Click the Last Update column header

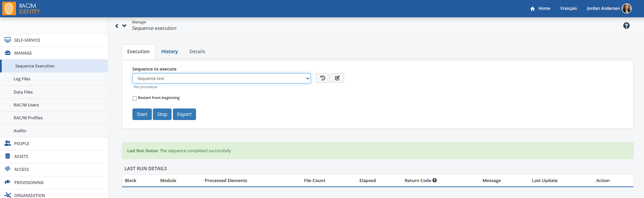544,180
